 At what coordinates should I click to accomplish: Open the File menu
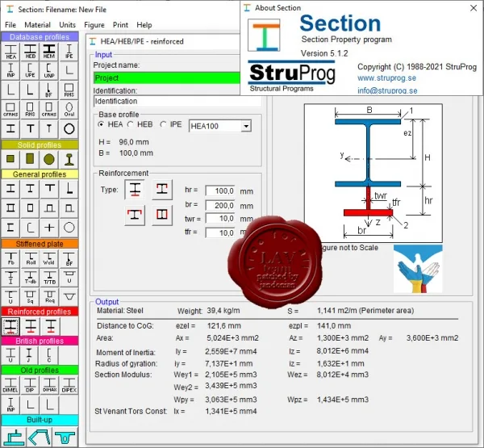pos(10,25)
